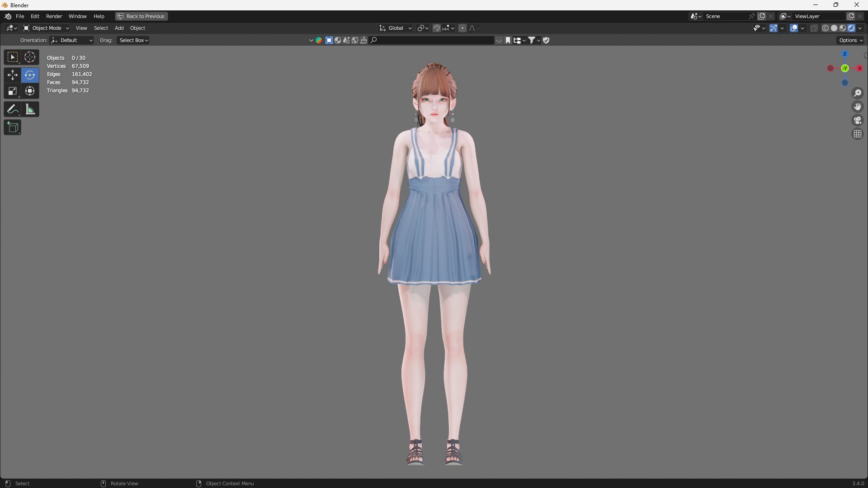Activate the Annotate pencil tool
The image size is (868, 488).
point(13,109)
